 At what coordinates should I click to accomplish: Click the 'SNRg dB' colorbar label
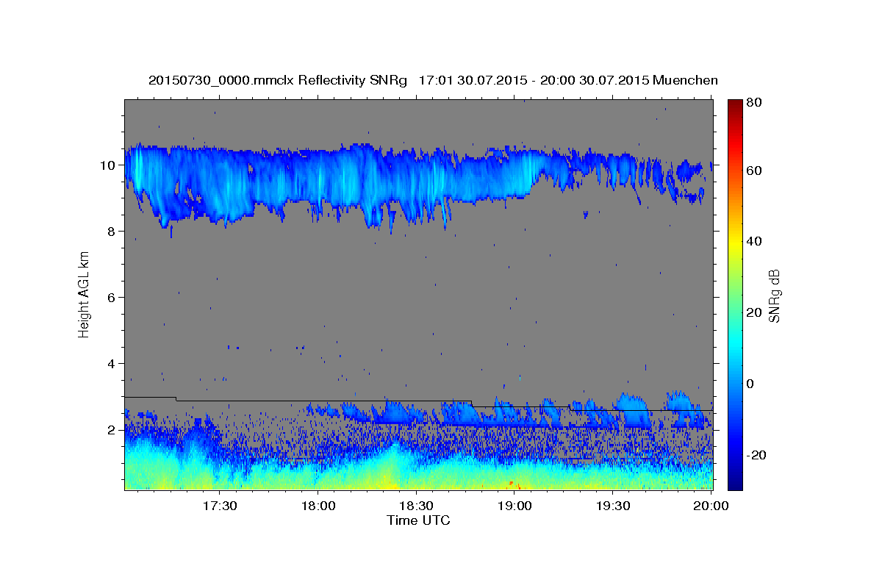774,295
